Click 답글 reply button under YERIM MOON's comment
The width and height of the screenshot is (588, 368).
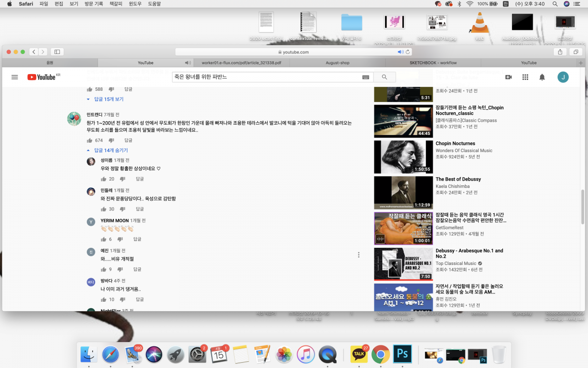coord(137,239)
